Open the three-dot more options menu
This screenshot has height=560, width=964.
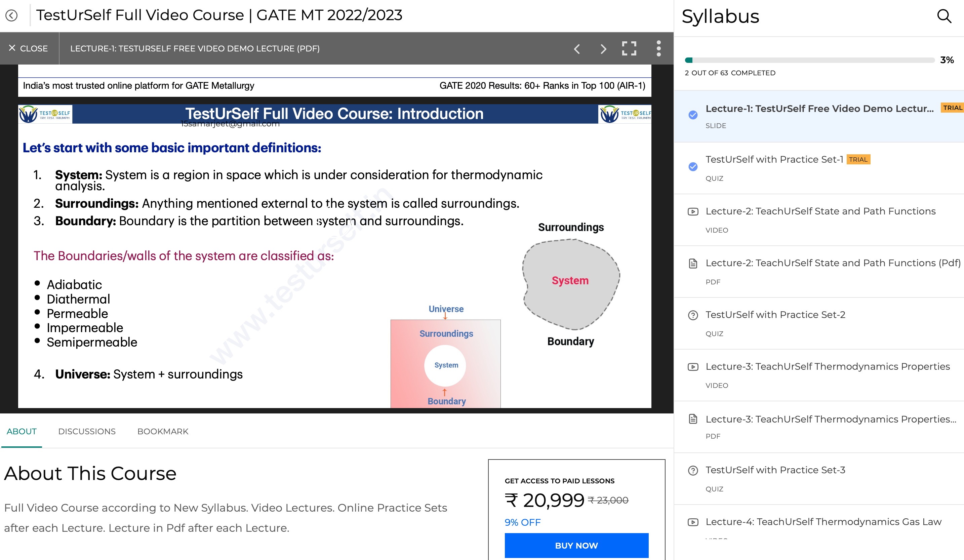pyautogui.click(x=659, y=49)
